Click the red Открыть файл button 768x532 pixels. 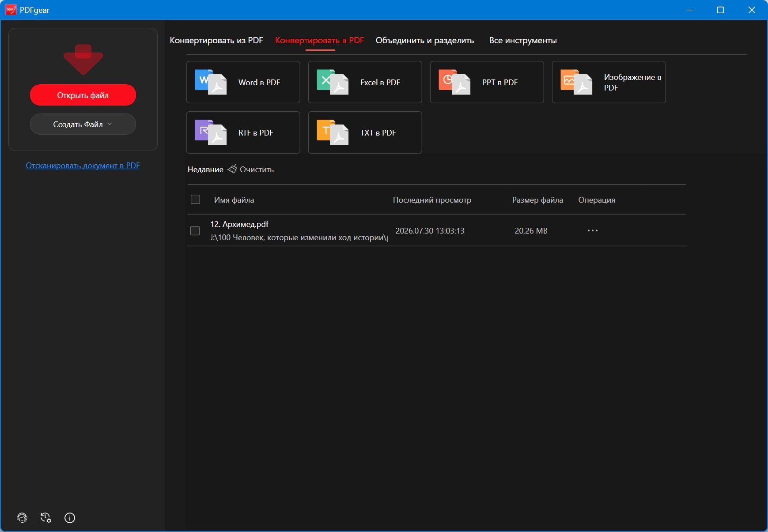[83, 95]
